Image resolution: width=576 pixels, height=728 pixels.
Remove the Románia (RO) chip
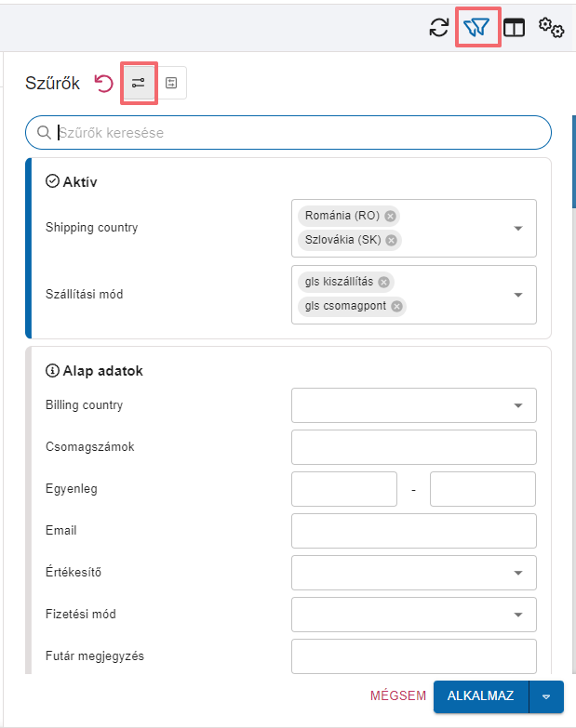coord(391,216)
